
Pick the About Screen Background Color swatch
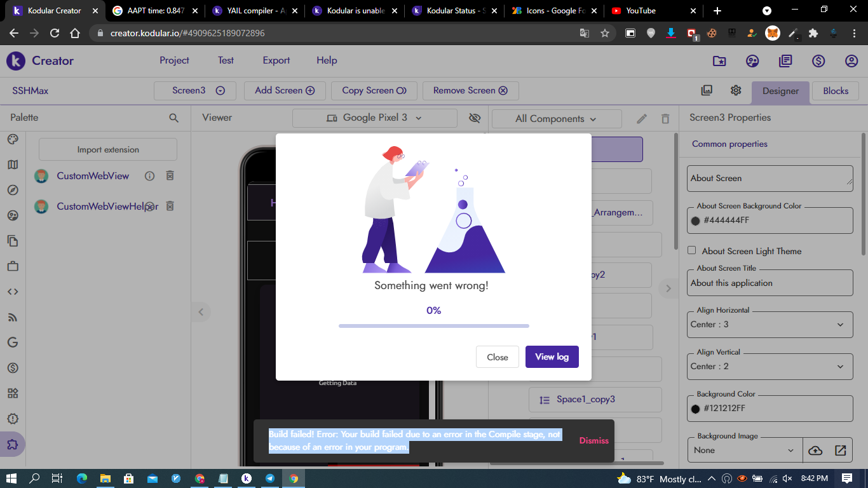coord(695,220)
